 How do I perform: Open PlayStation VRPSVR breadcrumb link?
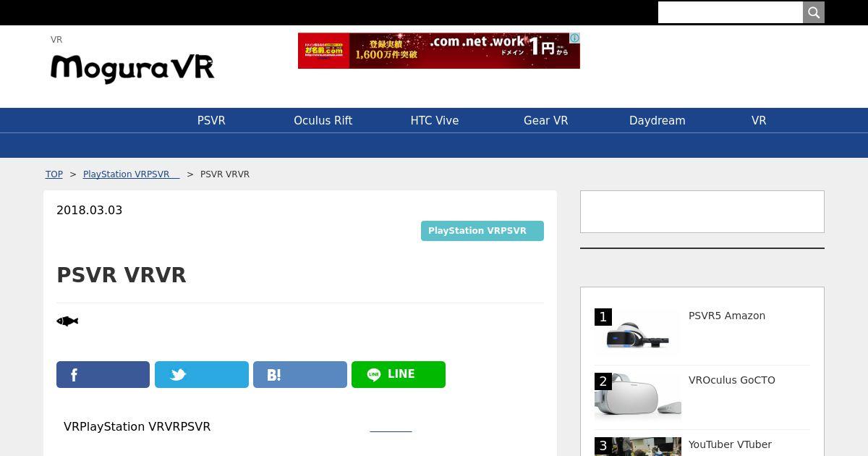(x=131, y=174)
